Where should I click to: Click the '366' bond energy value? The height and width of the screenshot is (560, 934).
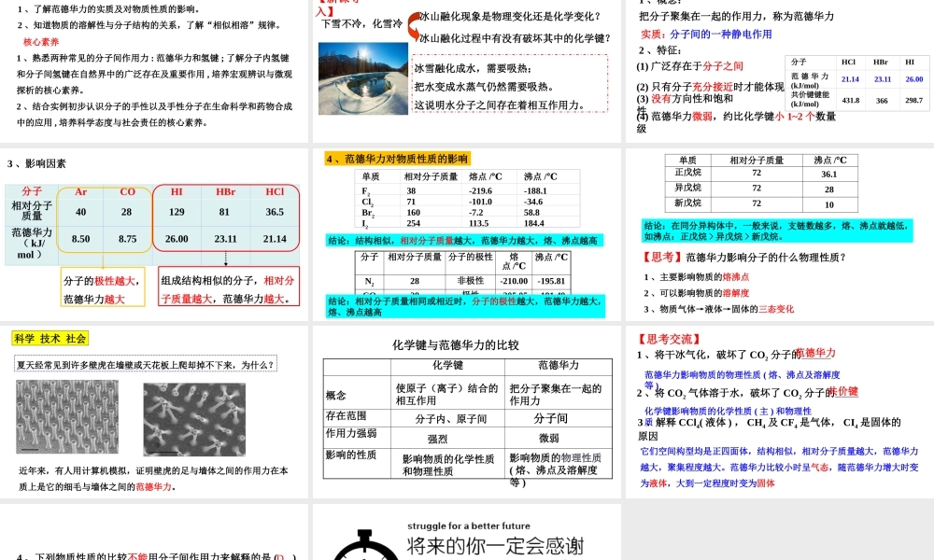click(x=883, y=101)
